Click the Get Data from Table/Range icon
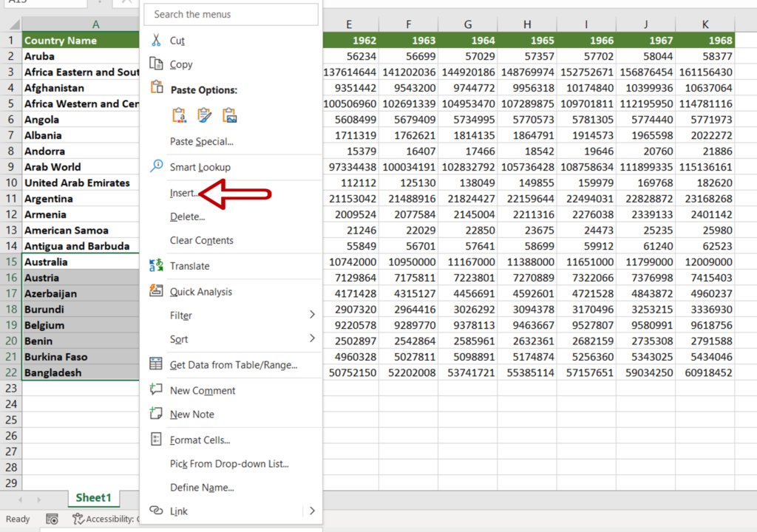Screen dimensions: 757x532 point(157,365)
